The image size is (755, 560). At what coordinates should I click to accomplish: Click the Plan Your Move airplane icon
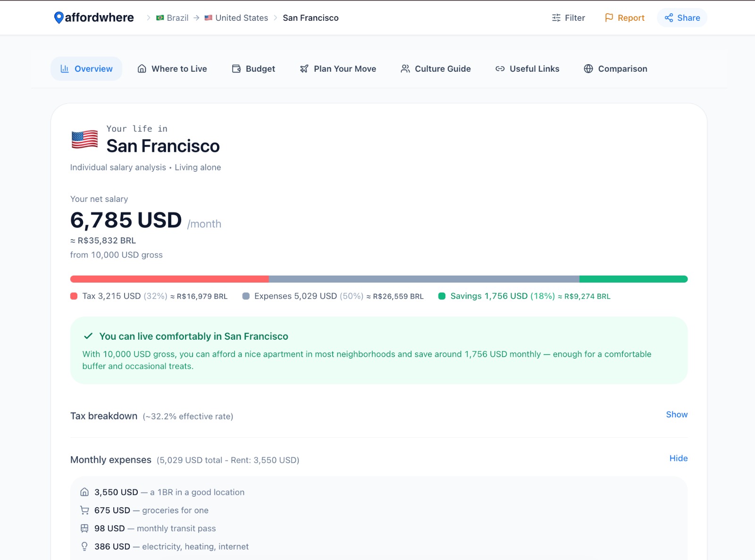(x=304, y=69)
